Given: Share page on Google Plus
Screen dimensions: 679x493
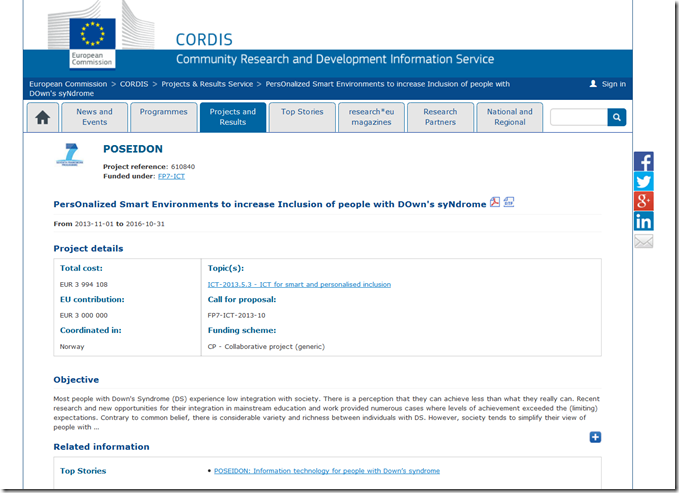Looking at the screenshot, I should click(x=643, y=201).
